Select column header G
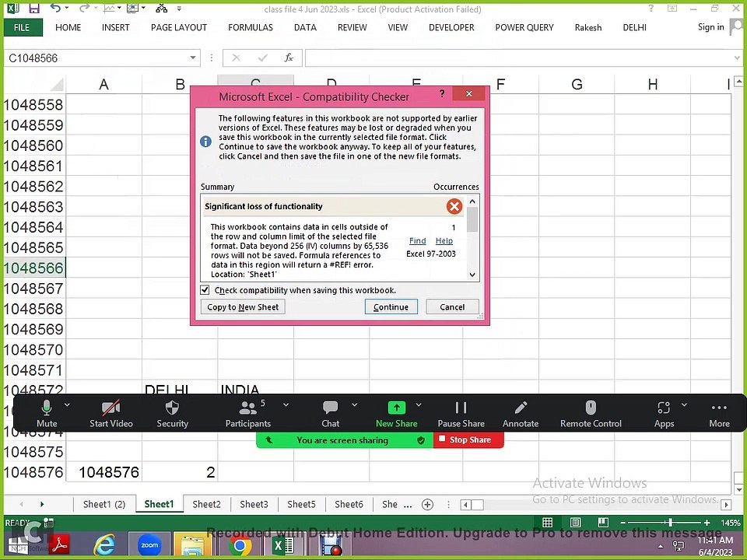The image size is (747, 560). pyautogui.click(x=577, y=84)
